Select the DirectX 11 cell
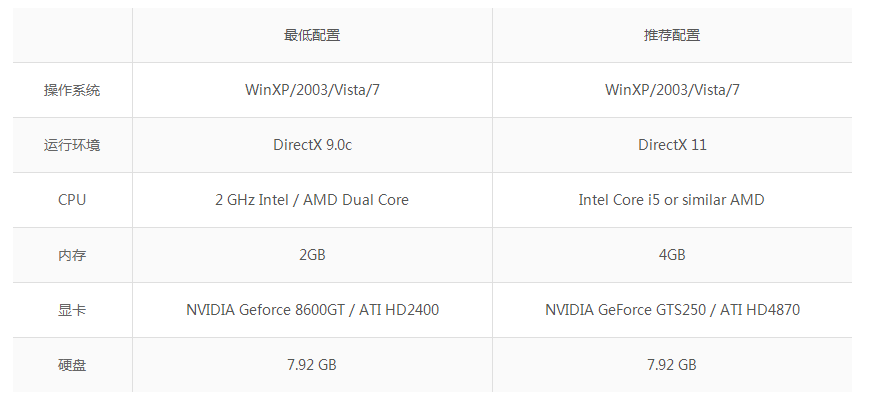 click(672, 145)
